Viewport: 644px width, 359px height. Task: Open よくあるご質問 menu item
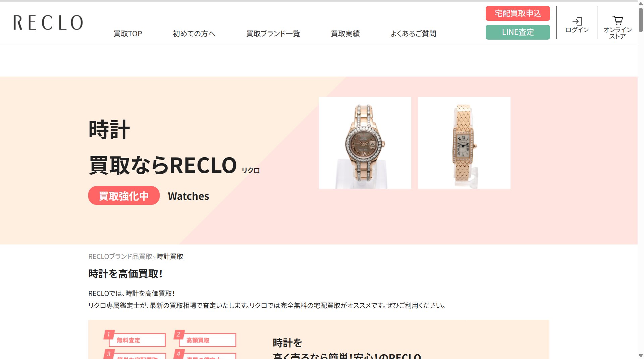pyautogui.click(x=413, y=34)
